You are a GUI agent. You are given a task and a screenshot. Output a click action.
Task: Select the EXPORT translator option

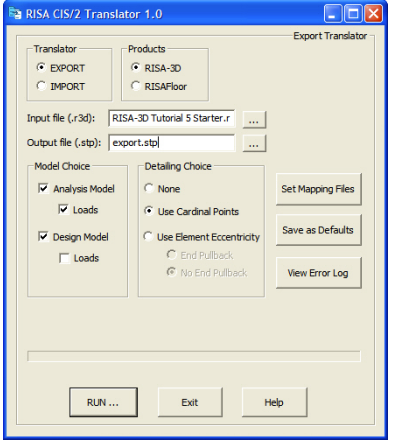[41, 68]
